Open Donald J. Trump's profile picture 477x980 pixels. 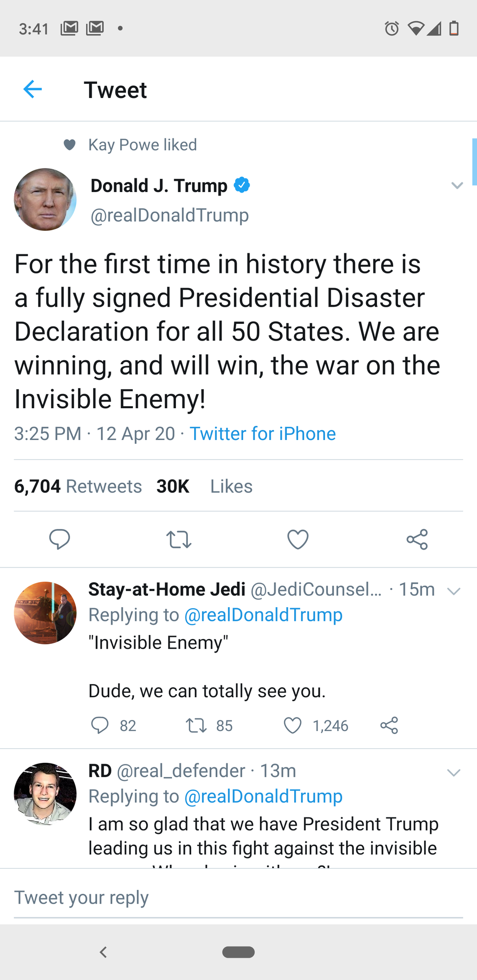coord(45,199)
